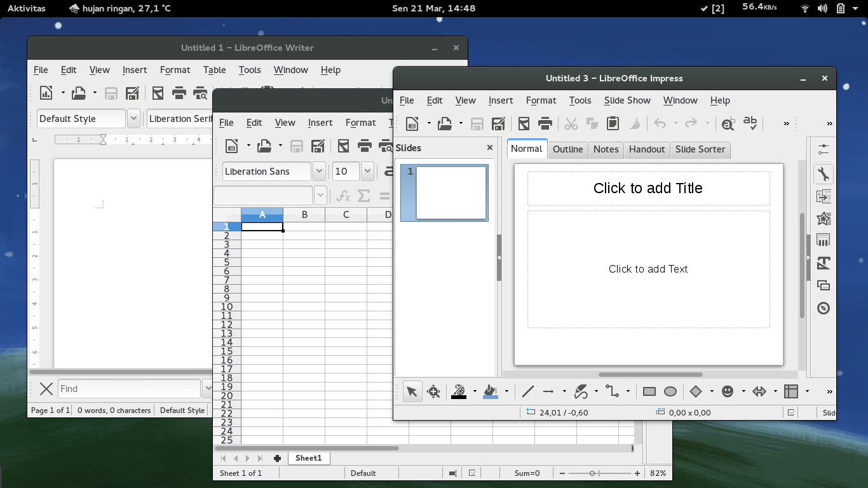The height and width of the screenshot is (488, 868).
Task: Add new sheet with plus button
Action: (x=277, y=458)
